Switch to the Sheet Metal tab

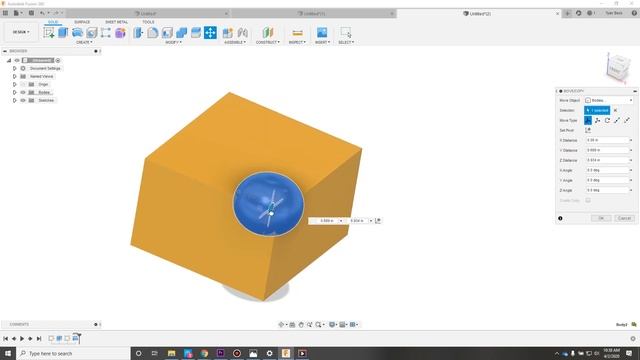116,22
